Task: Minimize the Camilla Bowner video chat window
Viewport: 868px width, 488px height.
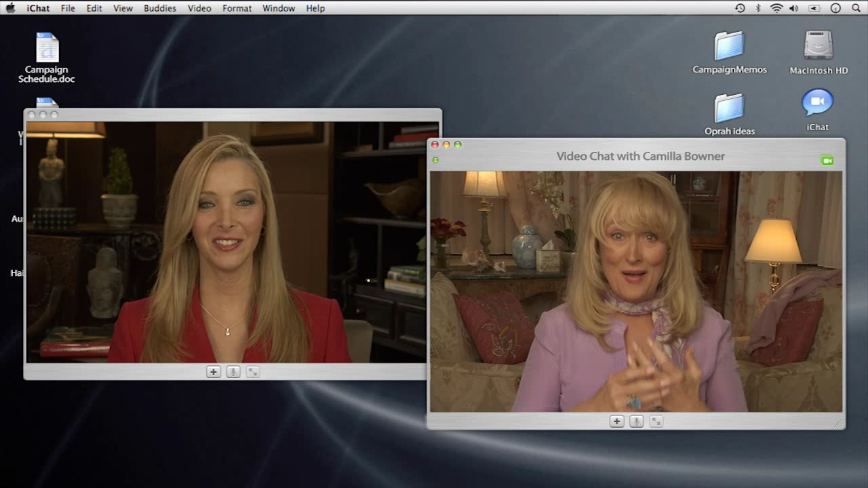Action: pos(446,144)
